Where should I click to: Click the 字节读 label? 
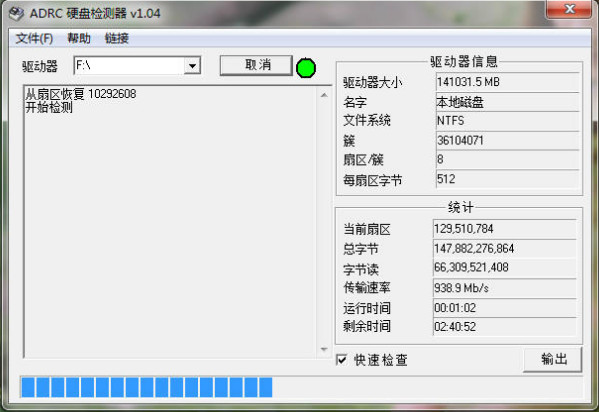coord(361,270)
